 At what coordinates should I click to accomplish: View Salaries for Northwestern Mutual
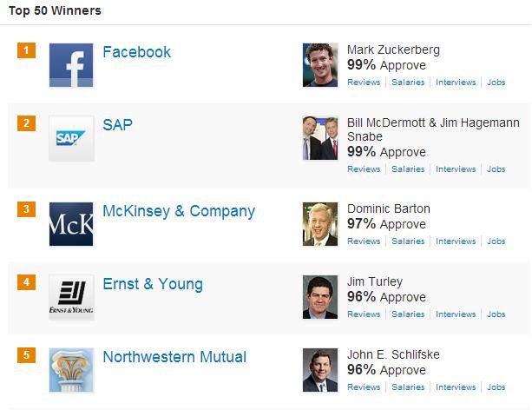[408, 387]
